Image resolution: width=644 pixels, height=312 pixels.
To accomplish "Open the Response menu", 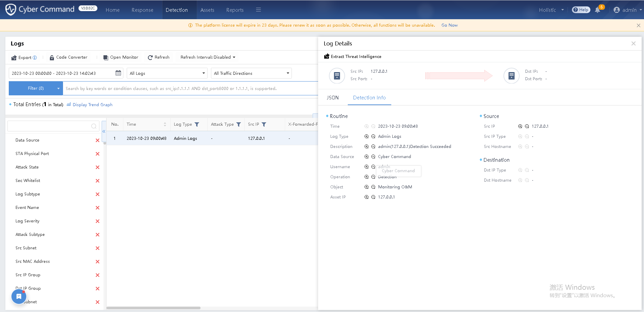I will coord(142,10).
